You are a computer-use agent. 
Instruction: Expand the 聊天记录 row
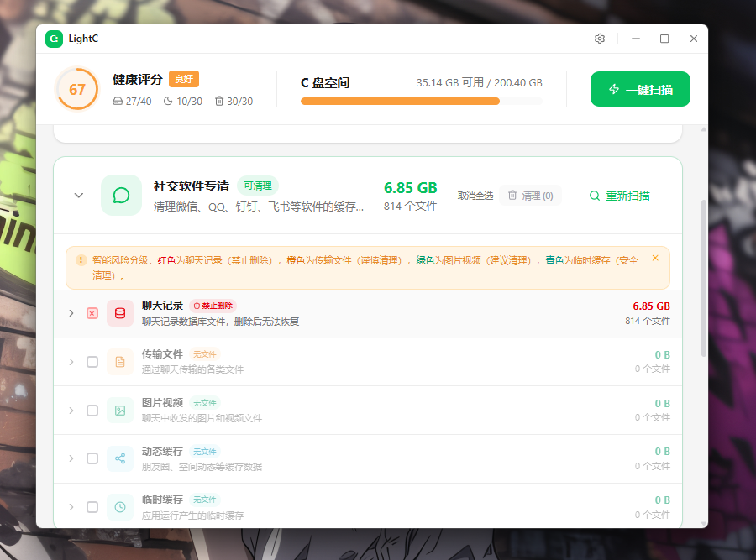[x=71, y=313]
